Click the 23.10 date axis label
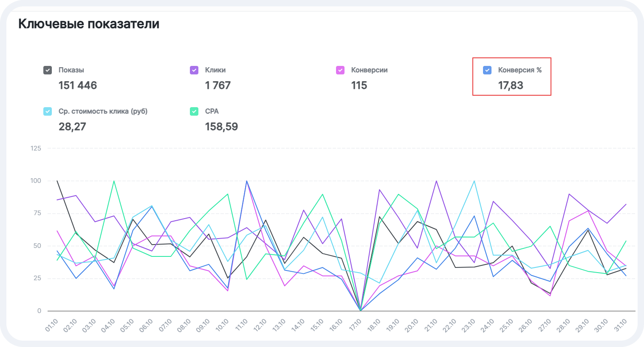644x347 pixels. [469, 326]
